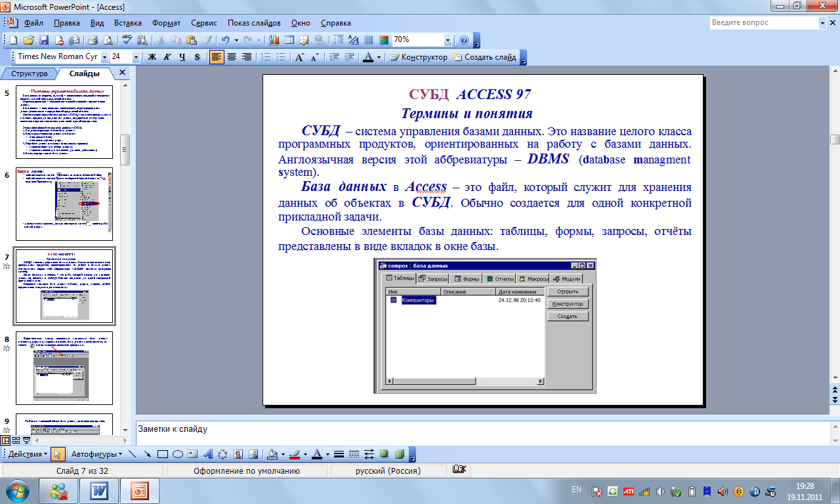Expand the Автофигуры menu

click(97, 454)
